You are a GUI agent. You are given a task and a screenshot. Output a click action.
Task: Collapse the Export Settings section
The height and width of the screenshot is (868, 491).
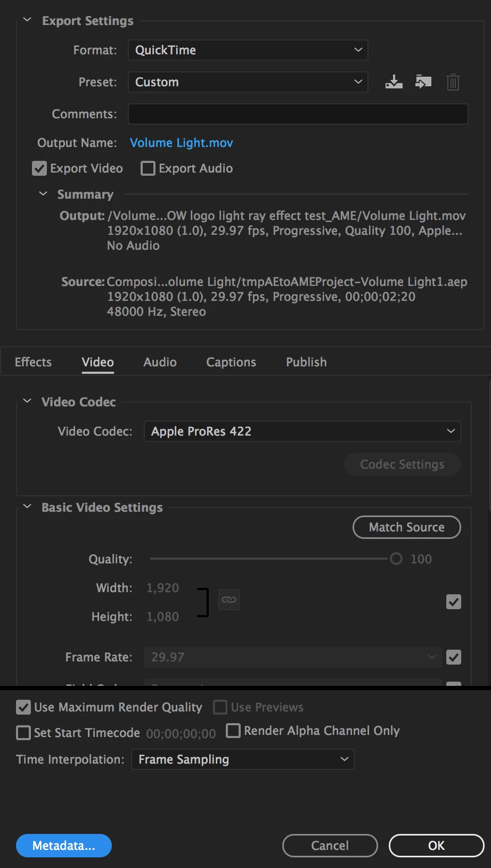click(27, 20)
